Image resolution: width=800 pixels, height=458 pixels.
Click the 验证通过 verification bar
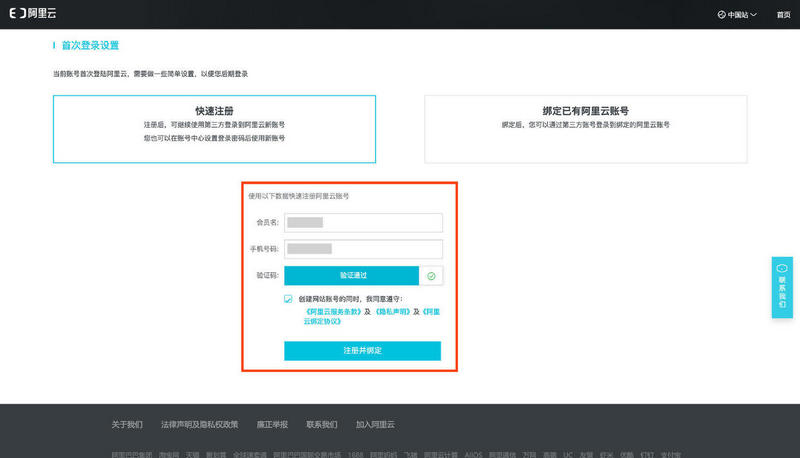coord(352,275)
